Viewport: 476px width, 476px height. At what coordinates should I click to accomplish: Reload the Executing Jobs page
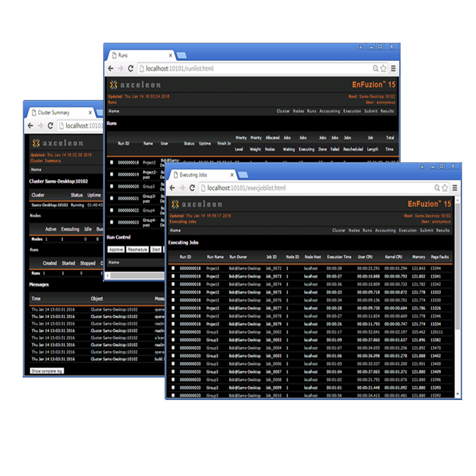point(192,188)
